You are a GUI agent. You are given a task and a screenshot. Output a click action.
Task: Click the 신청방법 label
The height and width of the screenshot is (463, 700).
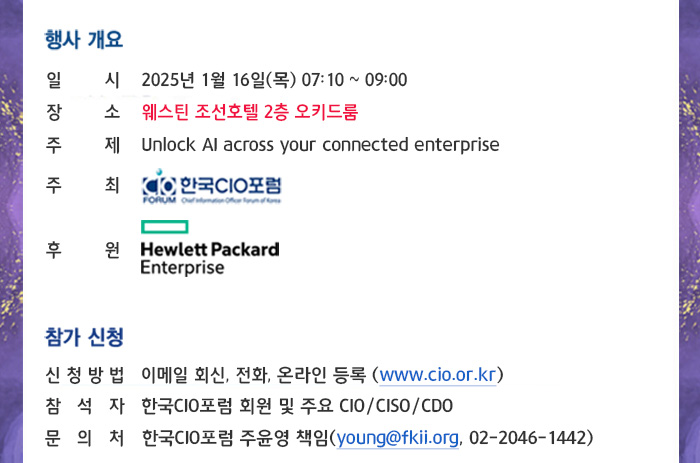coord(84,375)
